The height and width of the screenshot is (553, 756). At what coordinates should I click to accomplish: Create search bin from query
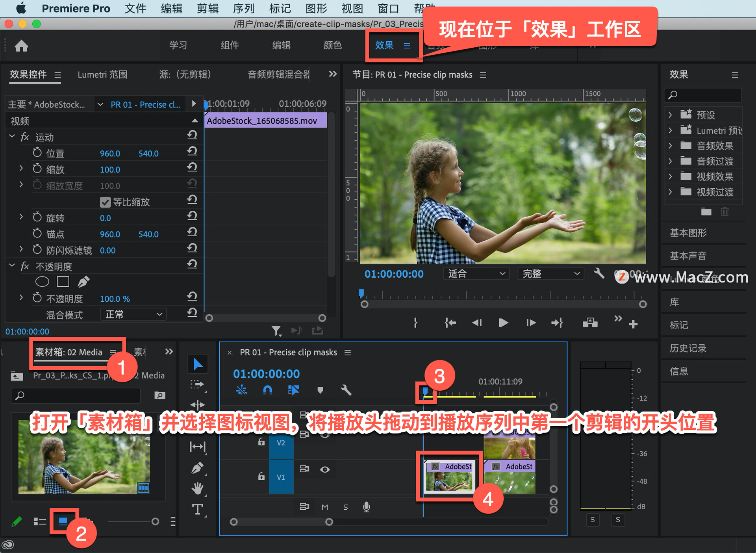(159, 395)
